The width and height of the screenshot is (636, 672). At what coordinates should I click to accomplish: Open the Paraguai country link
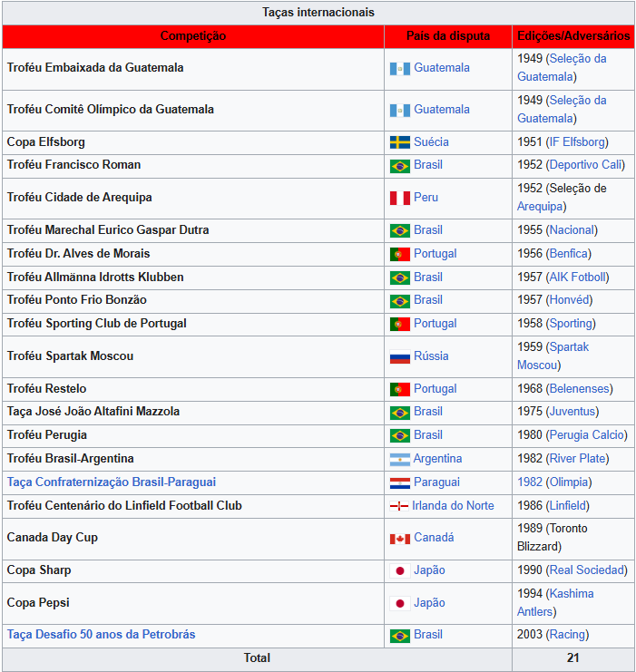(x=436, y=482)
